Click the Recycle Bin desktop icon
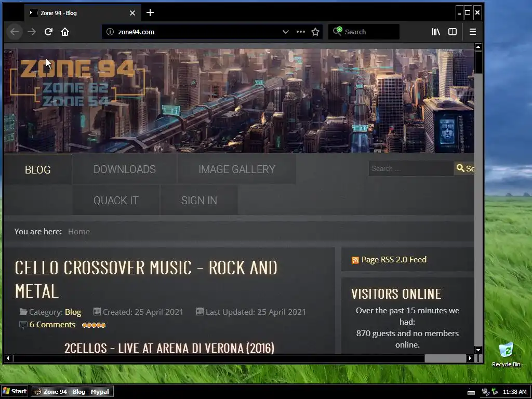 [506, 354]
